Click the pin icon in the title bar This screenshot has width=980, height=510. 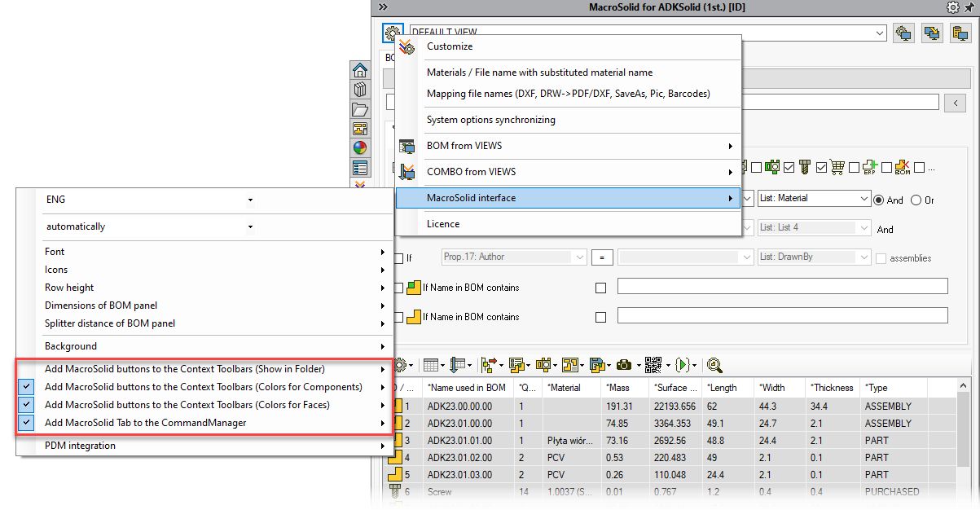969,7
